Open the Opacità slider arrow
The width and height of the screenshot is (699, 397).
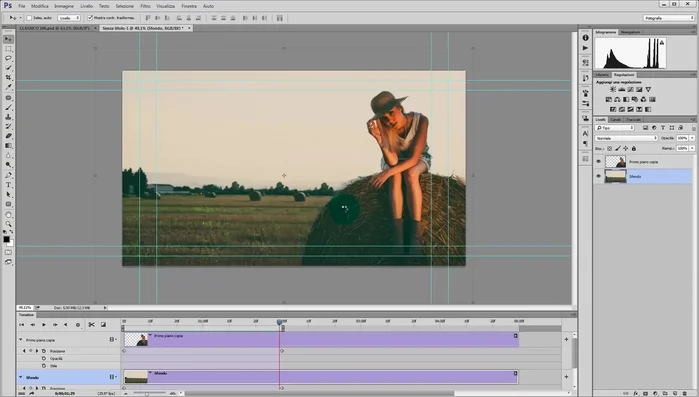pos(692,138)
